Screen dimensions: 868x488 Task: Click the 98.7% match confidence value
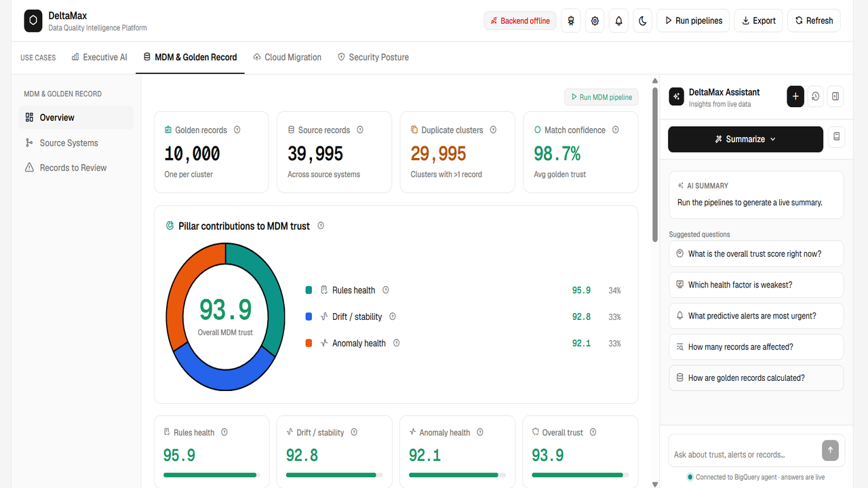click(557, 154)
